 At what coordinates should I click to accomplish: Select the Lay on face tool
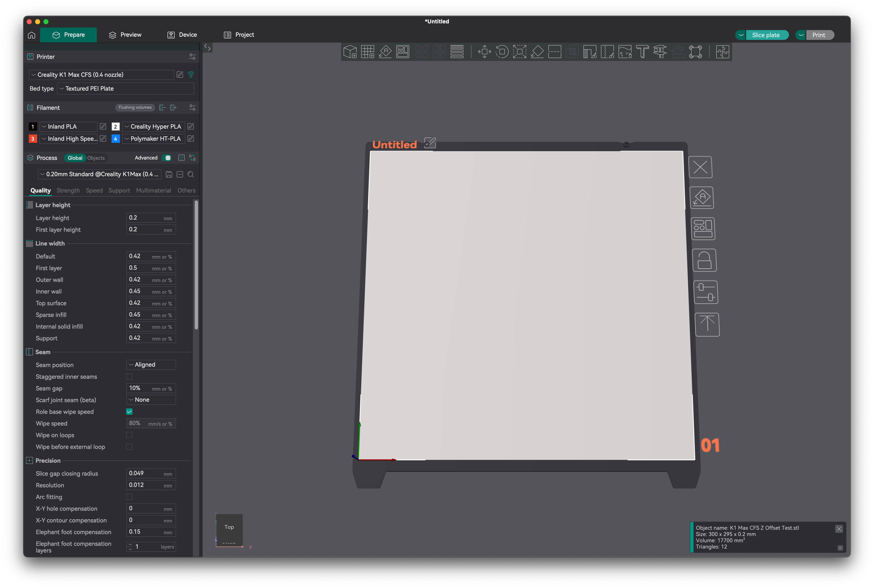click(537, 52)
